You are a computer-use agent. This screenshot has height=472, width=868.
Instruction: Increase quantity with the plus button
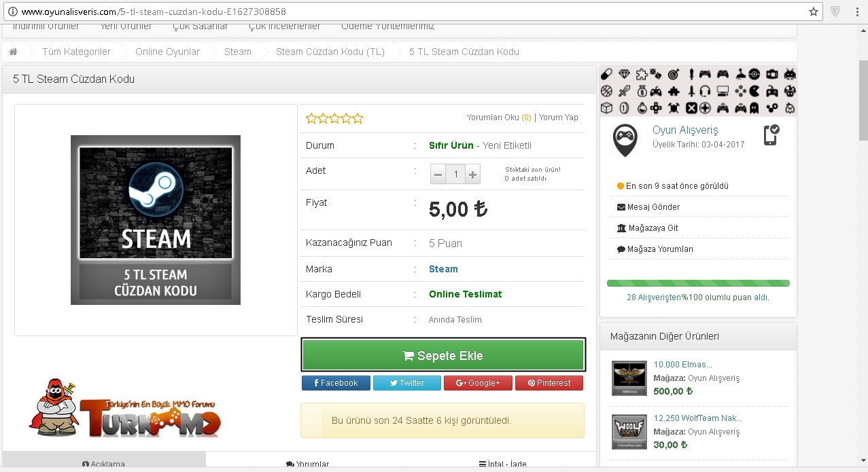tap(473, 175)
